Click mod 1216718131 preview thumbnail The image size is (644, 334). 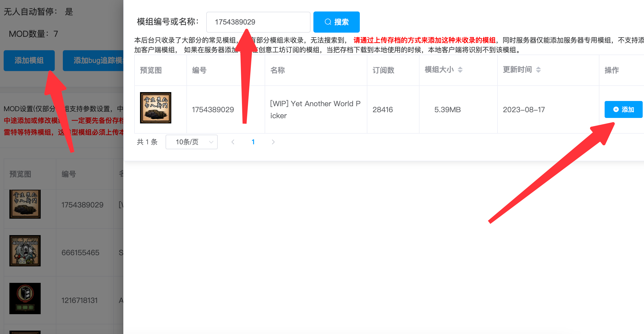pos(25,298)
